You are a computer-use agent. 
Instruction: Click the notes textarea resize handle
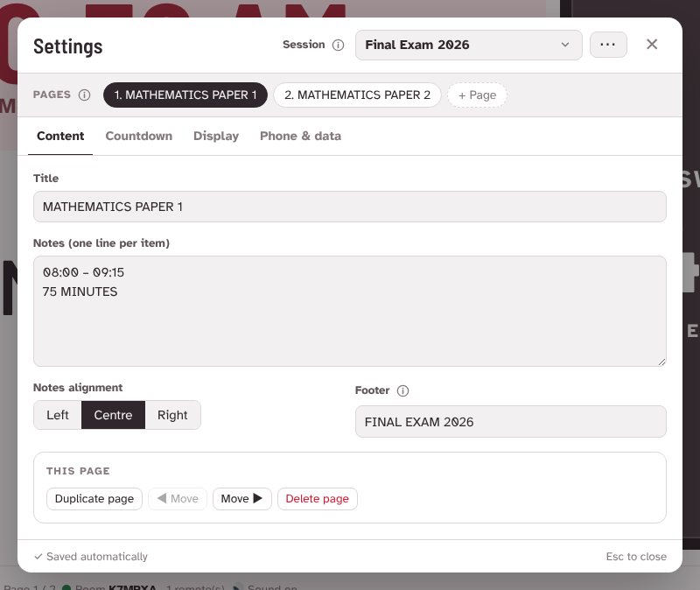[661, 362]
